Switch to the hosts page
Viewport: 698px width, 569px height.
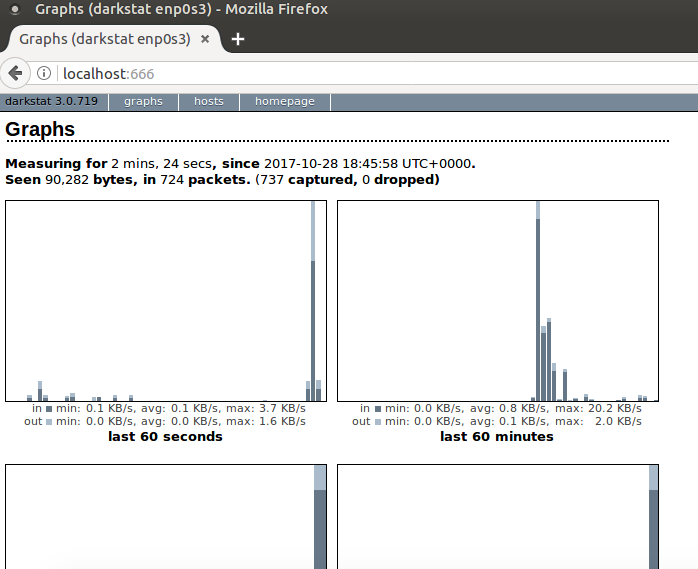click(x=209, y=101)
